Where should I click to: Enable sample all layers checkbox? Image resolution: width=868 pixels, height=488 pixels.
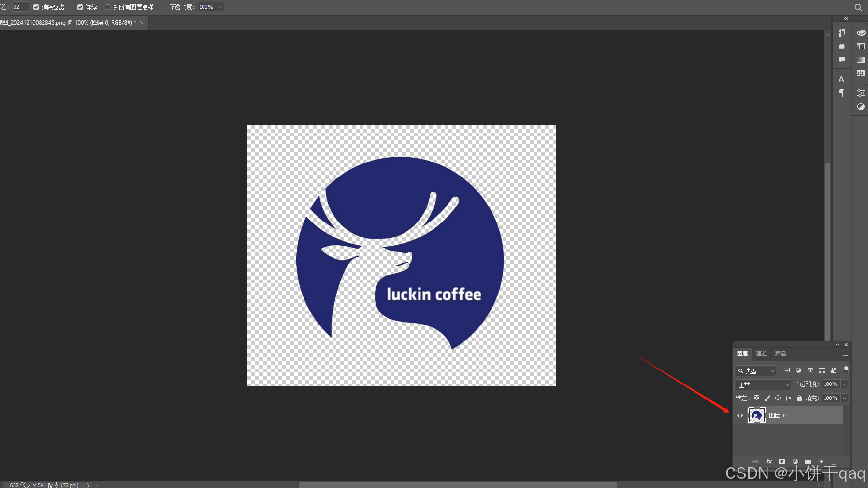pos(108,7)
